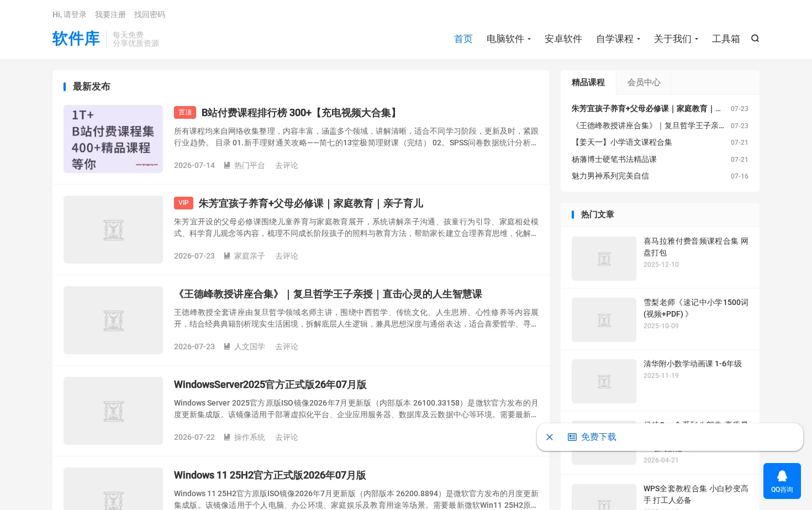The image size is (812, 510).
Task: Click placeholder thumbnail of 王德峰 post
Action: [113, 320]
